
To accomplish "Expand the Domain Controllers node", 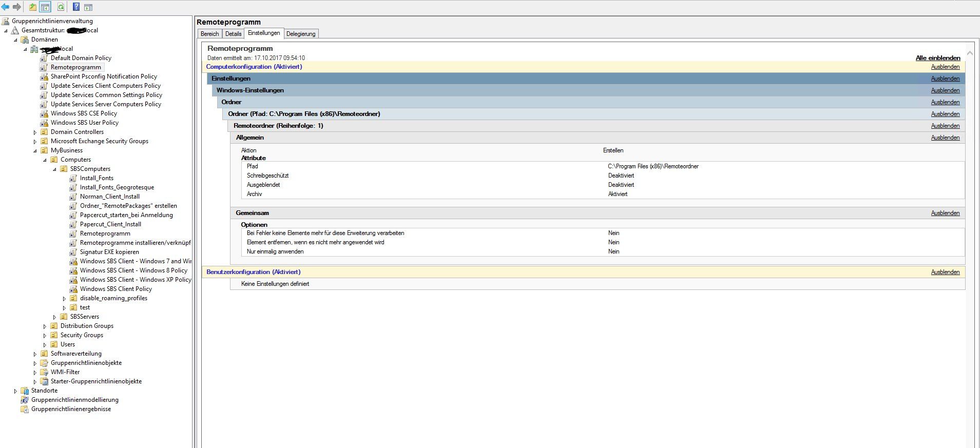I will point(35,132).
